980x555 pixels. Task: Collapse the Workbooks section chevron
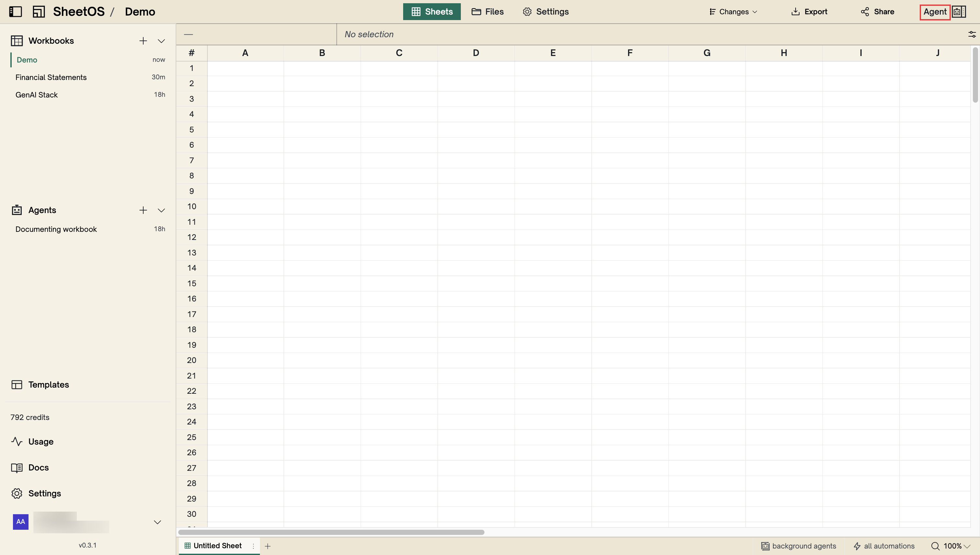[x=161, y=40]
